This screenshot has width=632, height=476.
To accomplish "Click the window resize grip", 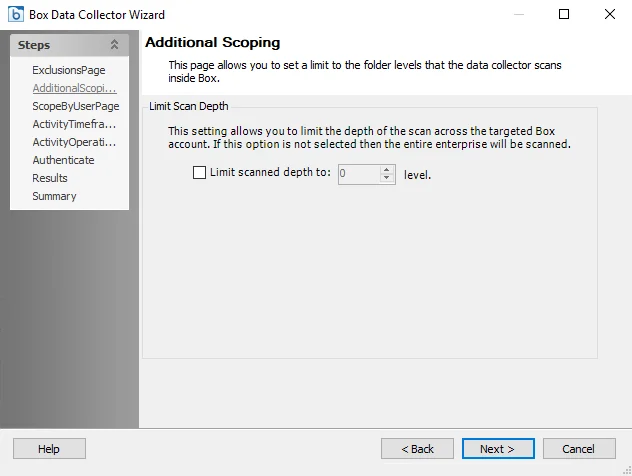I will pos(627,471).
